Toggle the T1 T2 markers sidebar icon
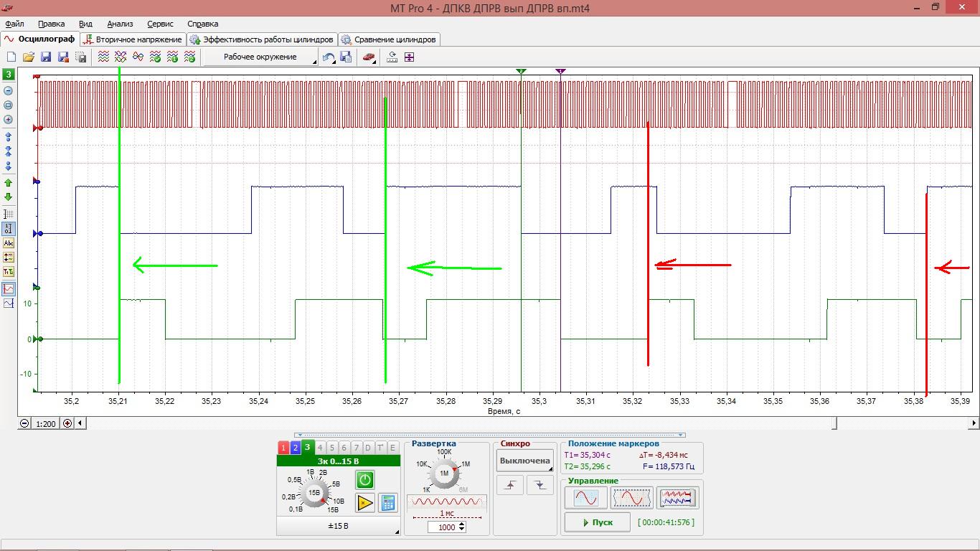Screen dimensions: 980x551 (x=9, y=272)
